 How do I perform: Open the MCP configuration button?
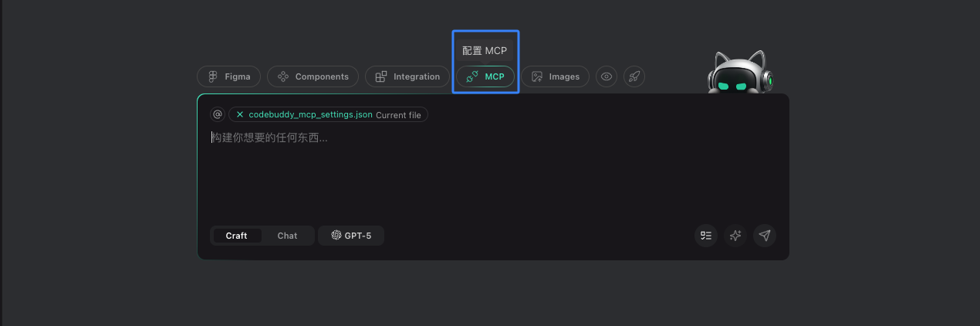[x=485, y=76]
